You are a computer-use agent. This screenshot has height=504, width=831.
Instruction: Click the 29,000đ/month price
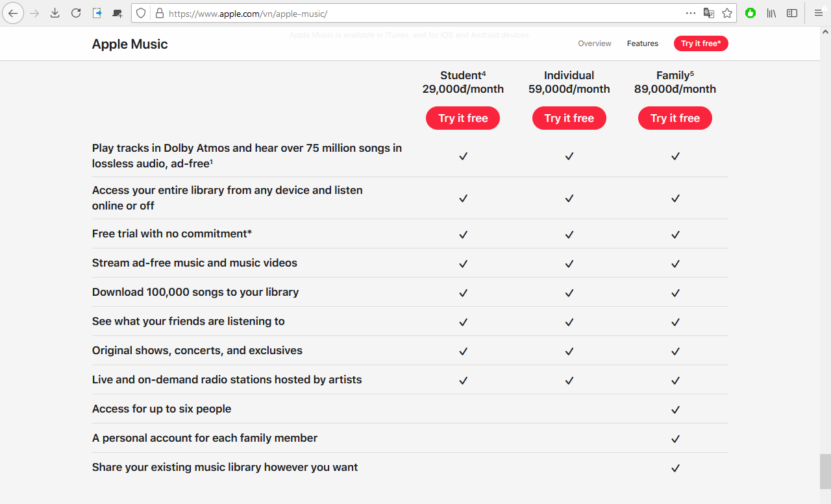click(463, 90)
